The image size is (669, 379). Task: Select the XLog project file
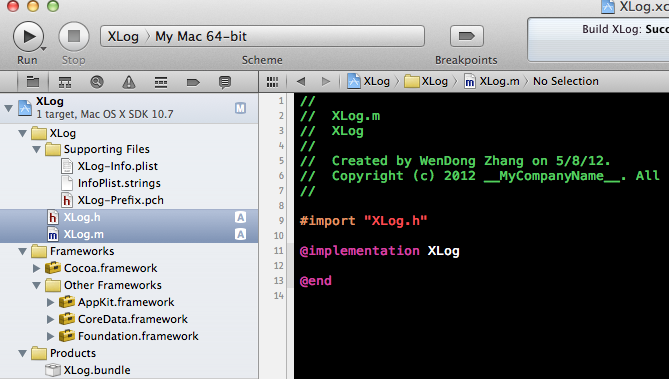click(129, 108)
